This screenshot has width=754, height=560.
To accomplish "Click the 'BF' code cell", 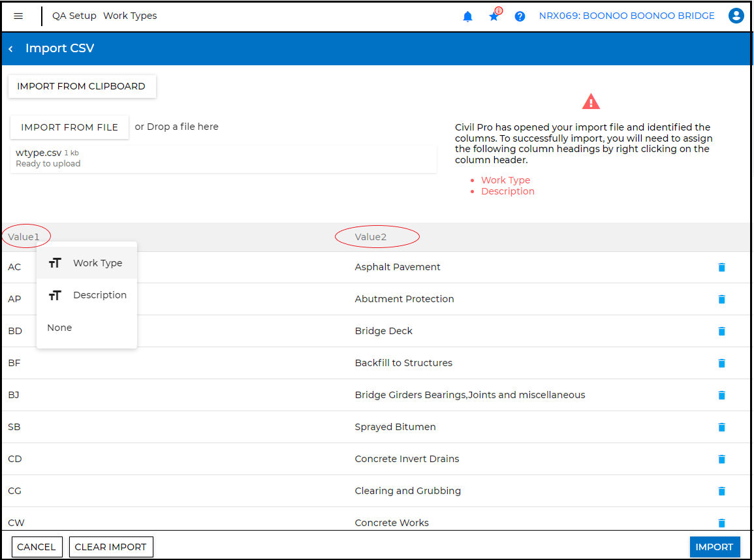I will click(14, 363).
